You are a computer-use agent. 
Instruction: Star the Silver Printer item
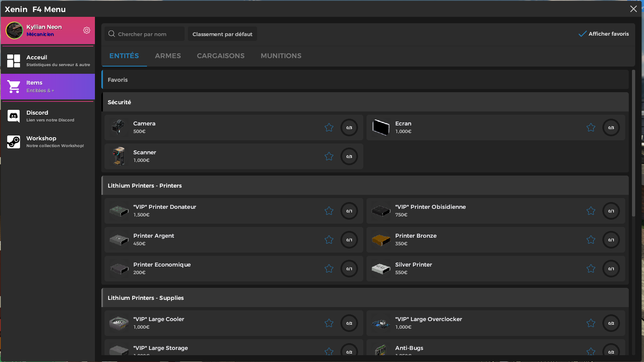pyautogui.click(x=591, y=269)
